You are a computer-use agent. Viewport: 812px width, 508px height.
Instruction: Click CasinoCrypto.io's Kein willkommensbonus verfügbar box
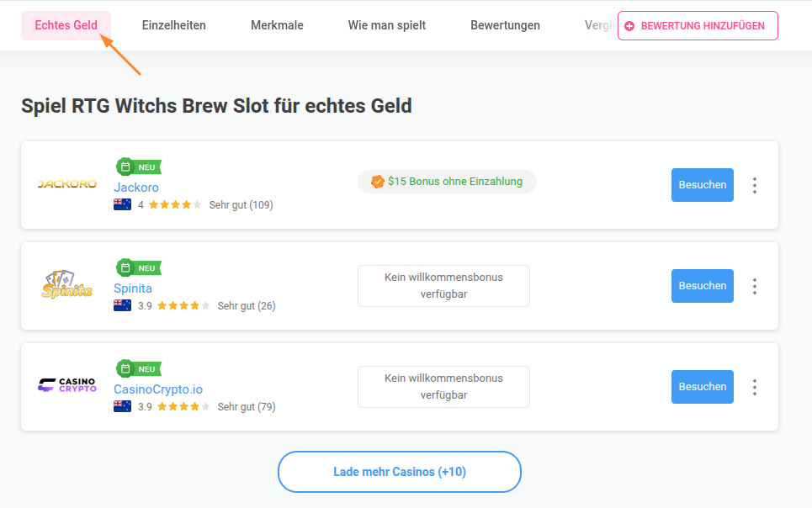tap(443, 387)
